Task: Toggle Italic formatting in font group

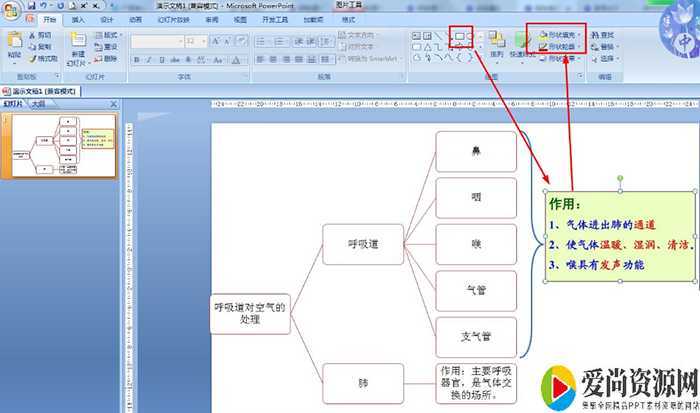Action: tap(149, 59)
